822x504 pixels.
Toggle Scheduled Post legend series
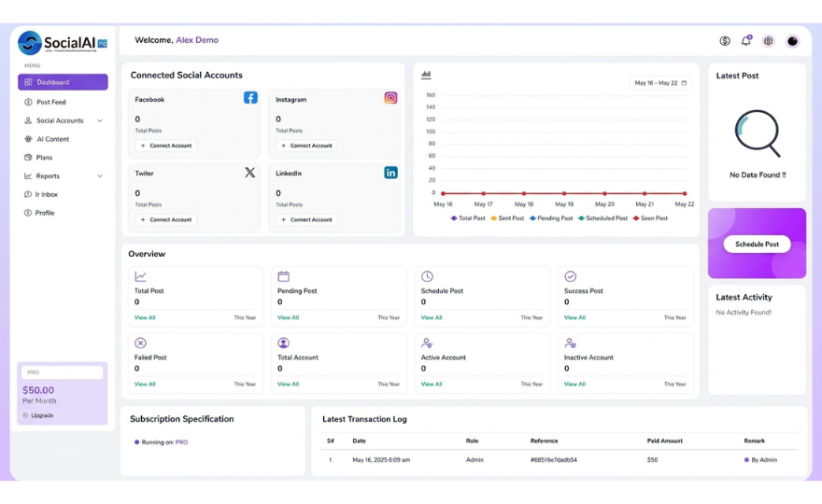coord(602,218)
